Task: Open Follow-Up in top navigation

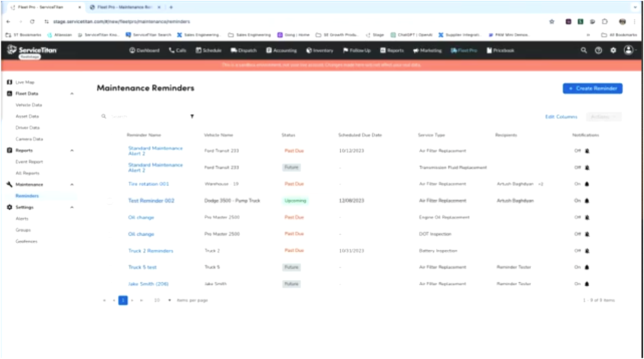Action: point(357,51)
